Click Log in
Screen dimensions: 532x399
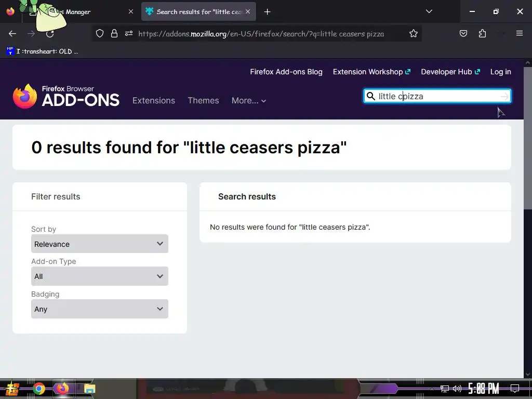pos(500,72)
